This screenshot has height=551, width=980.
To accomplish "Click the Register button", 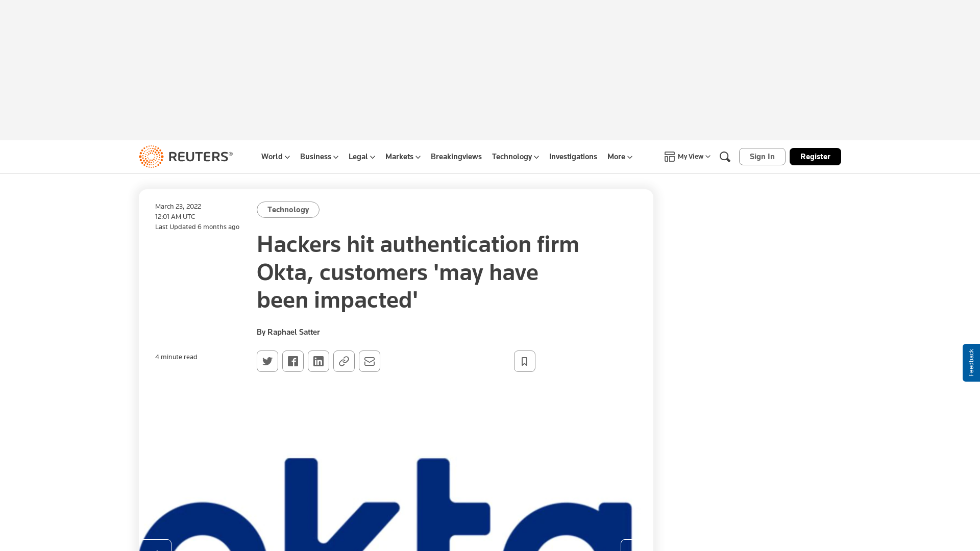I will pyautogui.click(x=815, y=157).
